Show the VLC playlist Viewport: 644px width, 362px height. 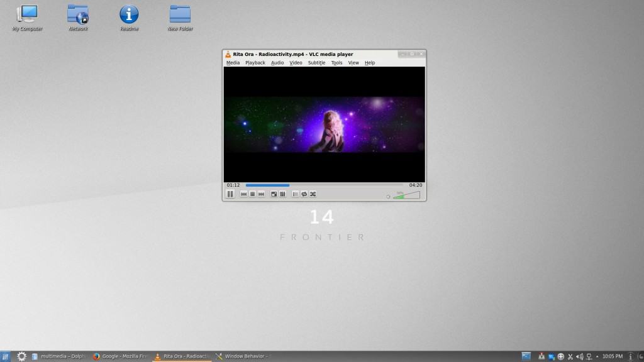[x=296, y=194]
